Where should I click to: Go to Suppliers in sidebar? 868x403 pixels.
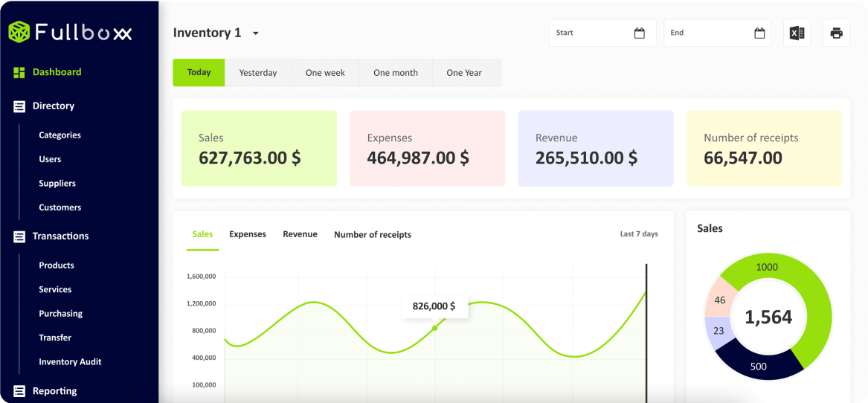(57, 183)
